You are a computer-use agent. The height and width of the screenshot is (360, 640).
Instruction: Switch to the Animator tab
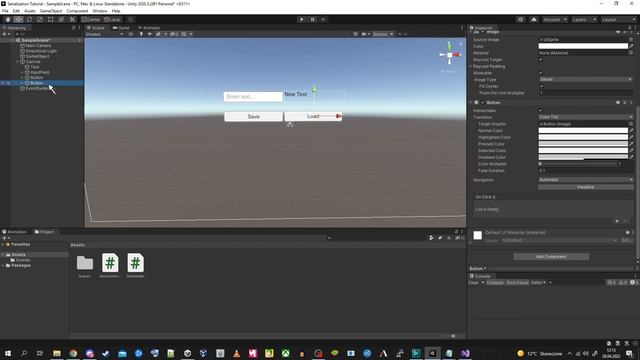click(x=149, y=28)
